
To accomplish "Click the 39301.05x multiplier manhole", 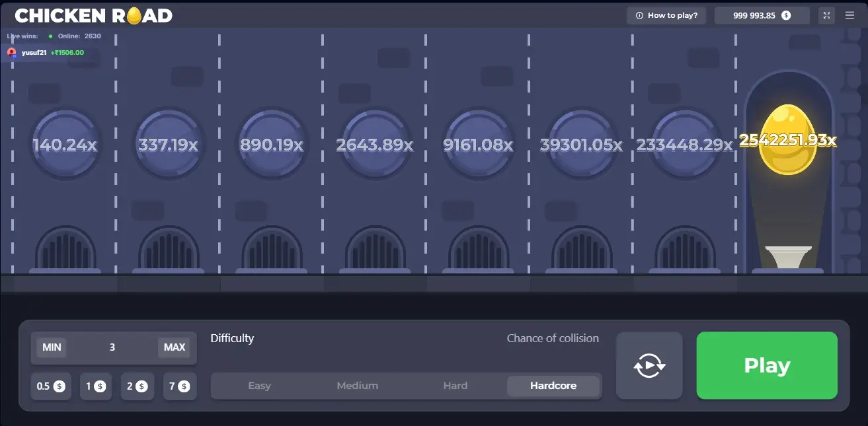I will [581, 144].
